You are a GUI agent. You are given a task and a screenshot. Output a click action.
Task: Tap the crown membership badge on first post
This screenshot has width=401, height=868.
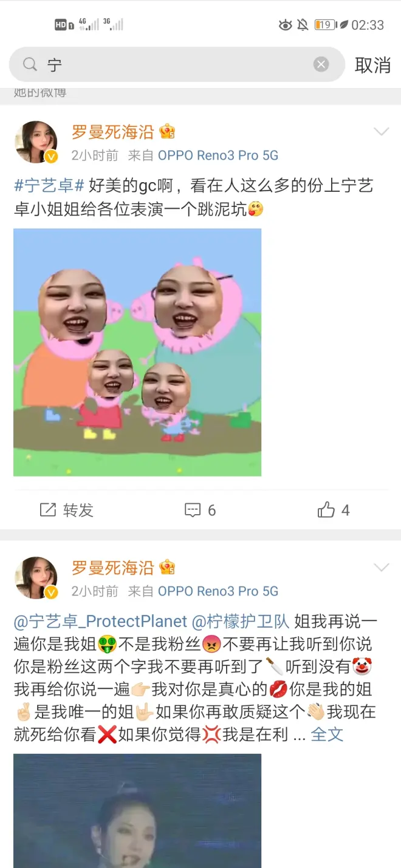coord(167,132)
